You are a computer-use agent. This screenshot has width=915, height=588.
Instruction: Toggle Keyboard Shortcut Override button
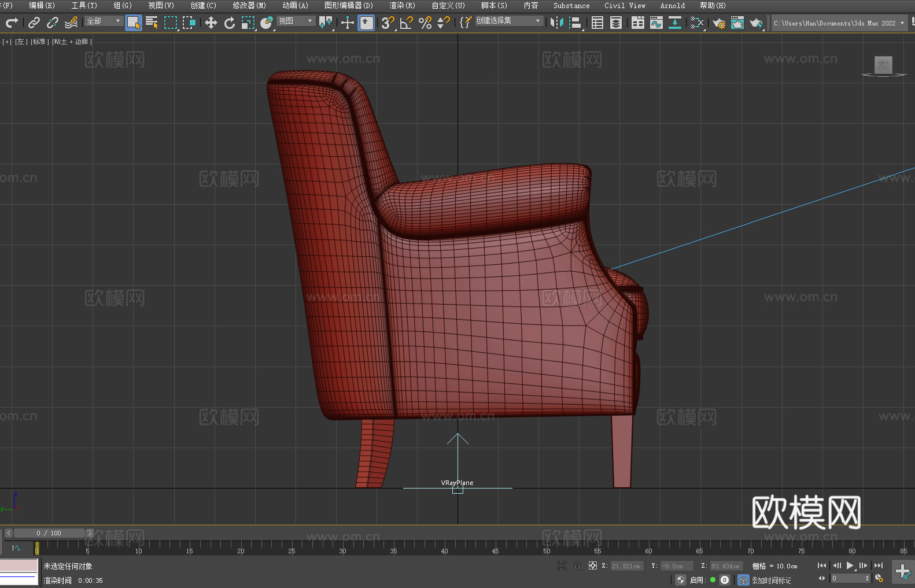click(x=366, y=23)
